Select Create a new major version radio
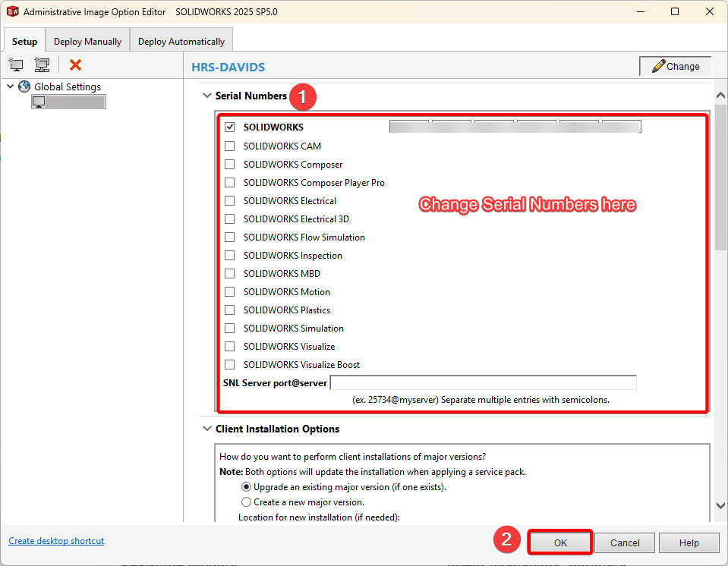Screen dimensions: 728x566 (246, 502)
